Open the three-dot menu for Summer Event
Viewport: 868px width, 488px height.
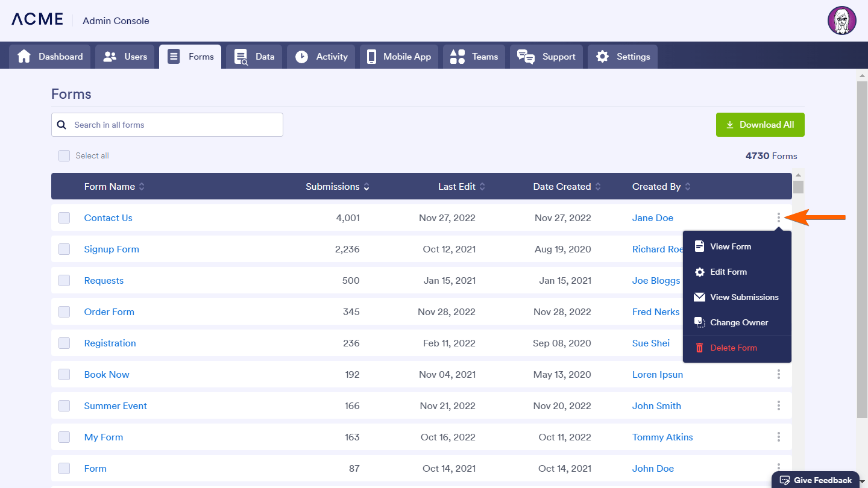(x=778, y=405)
